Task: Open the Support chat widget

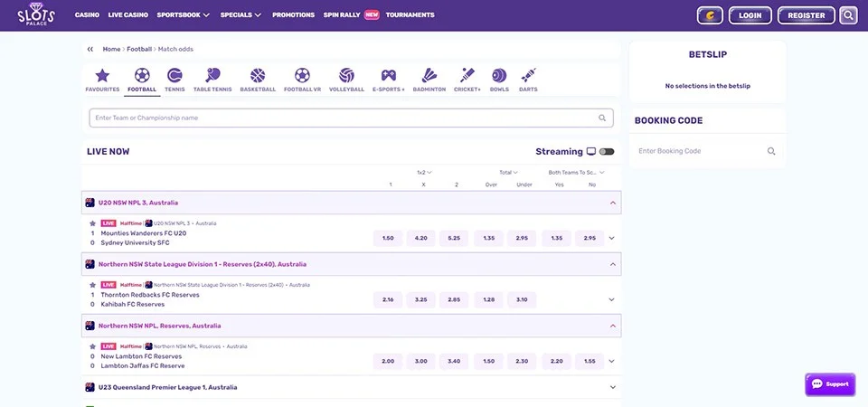Action: tap(830, 384)
